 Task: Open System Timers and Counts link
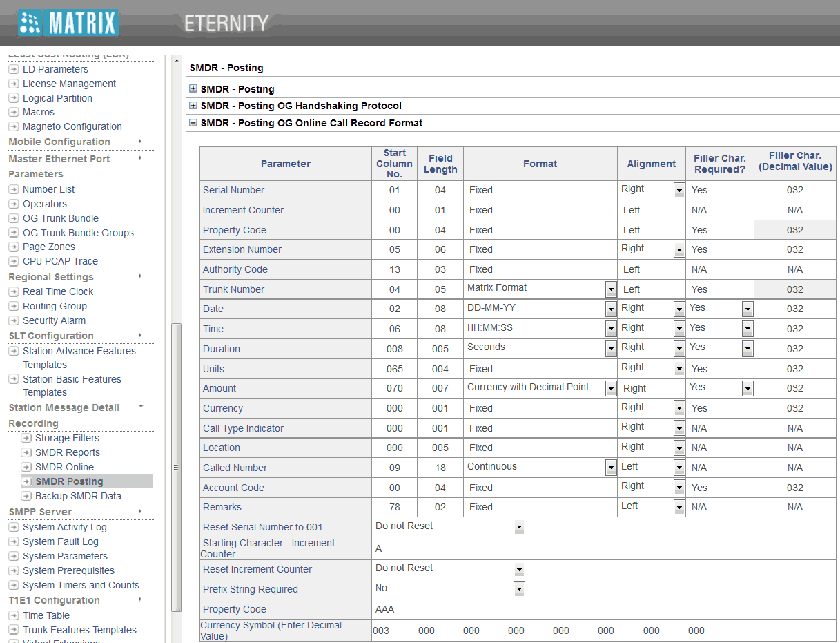81,585
